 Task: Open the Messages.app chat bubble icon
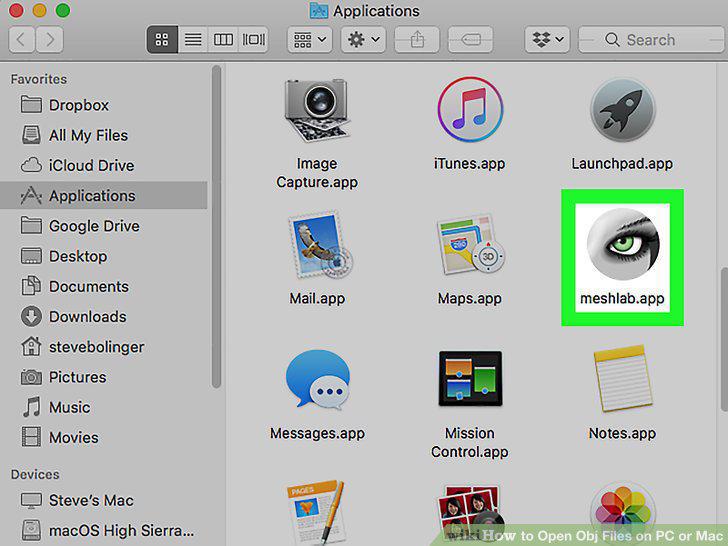coord(318,380)
